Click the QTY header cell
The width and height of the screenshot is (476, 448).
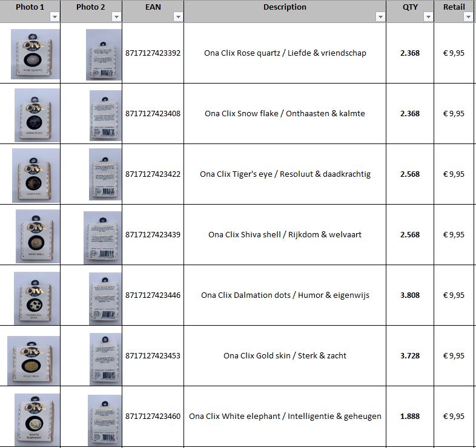[x=410, y=12]
